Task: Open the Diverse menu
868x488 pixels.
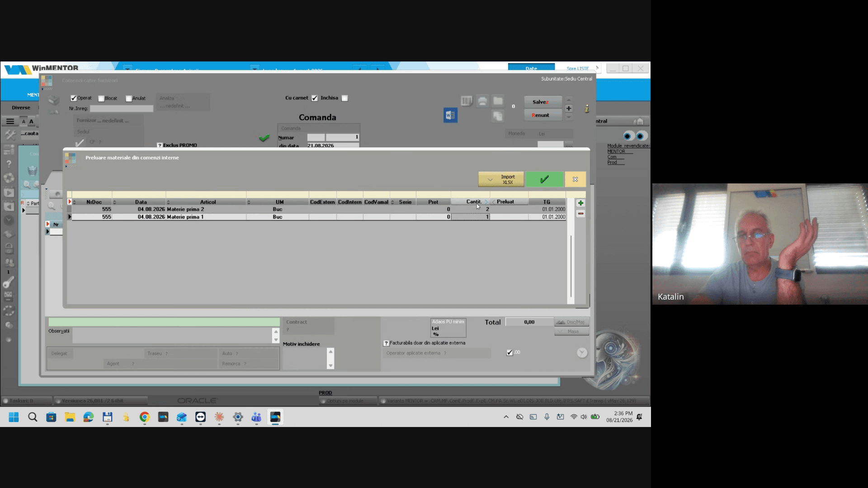Action: click(21, 108)
